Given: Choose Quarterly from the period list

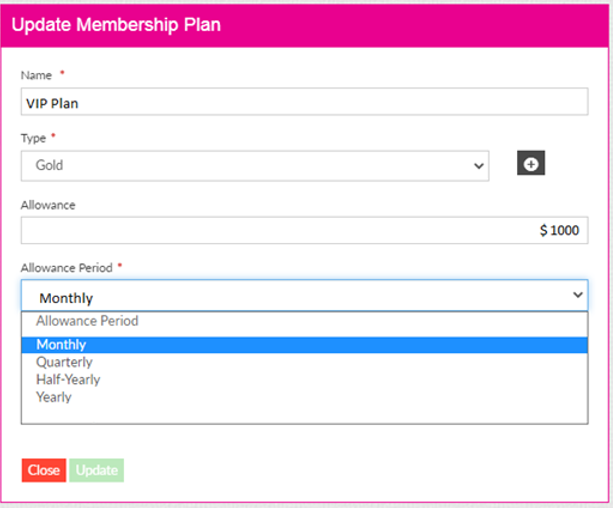Looking at the screenshot, I should [x=64, y=362].
